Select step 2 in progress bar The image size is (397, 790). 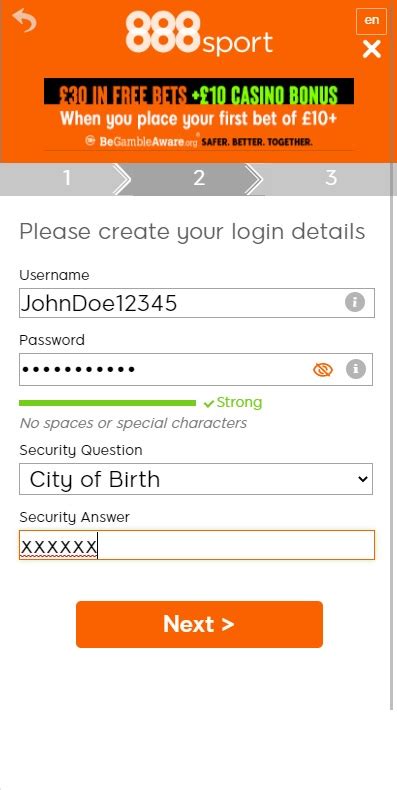point(199,178)
